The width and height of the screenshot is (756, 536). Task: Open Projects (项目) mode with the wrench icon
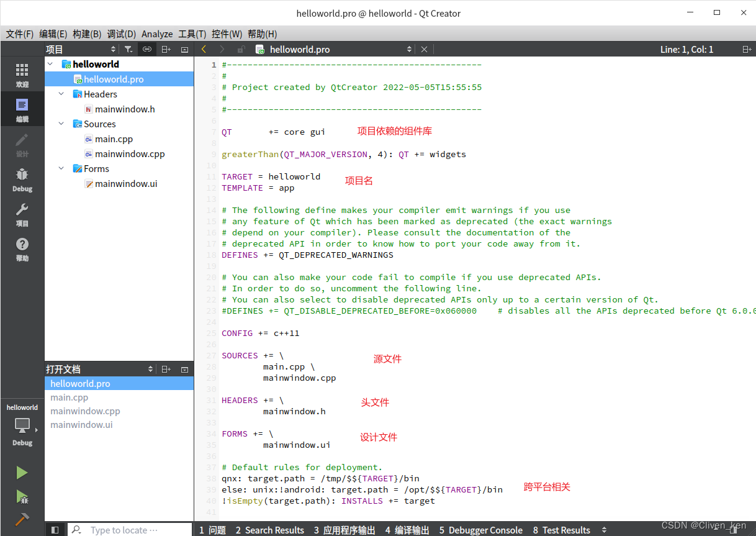point(22,214)
